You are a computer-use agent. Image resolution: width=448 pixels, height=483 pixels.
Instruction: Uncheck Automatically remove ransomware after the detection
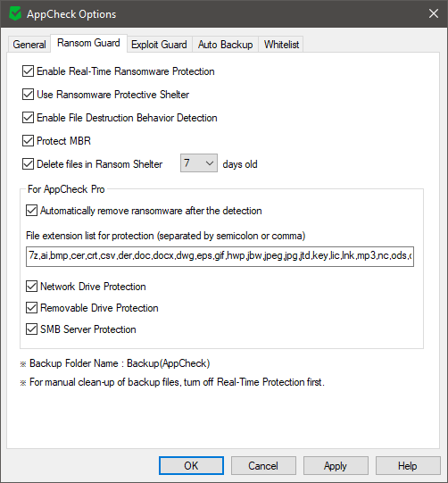coord(32,211)
